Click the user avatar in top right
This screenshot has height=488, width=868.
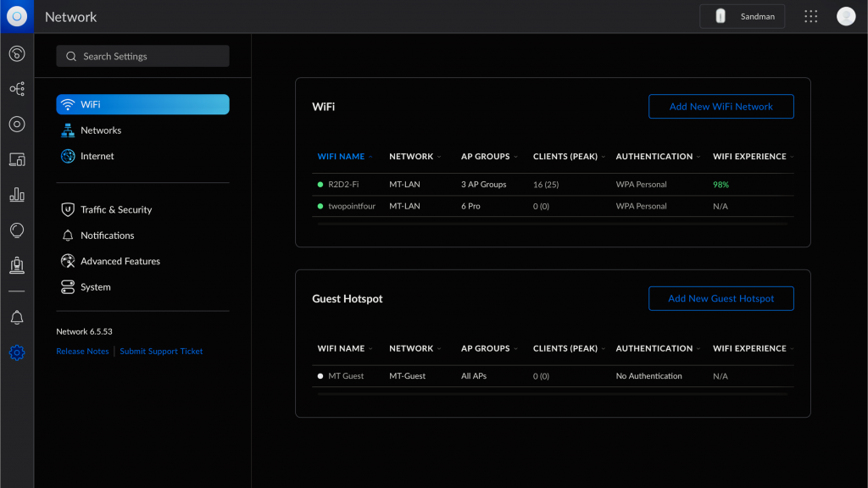[x=845, y=16]
